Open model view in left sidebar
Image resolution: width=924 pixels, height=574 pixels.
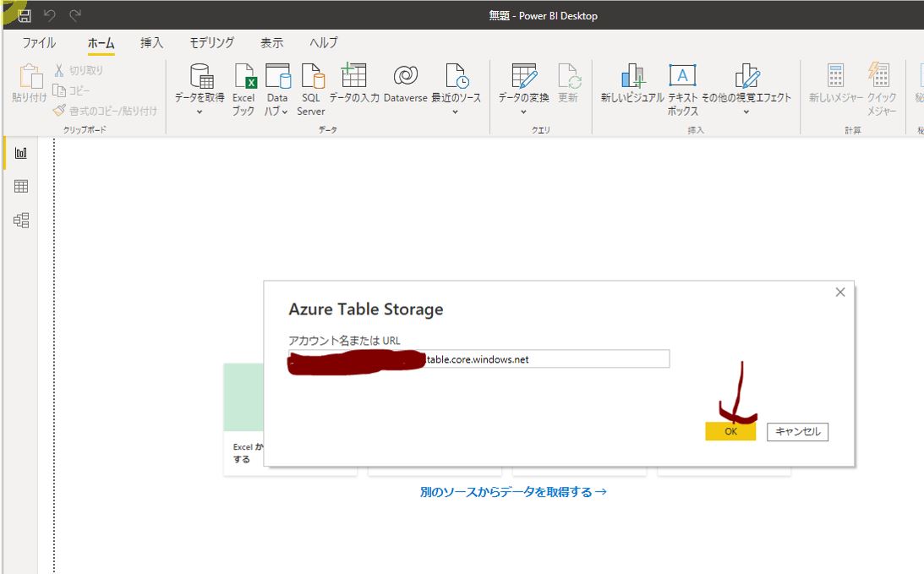[x=21, y=221]
